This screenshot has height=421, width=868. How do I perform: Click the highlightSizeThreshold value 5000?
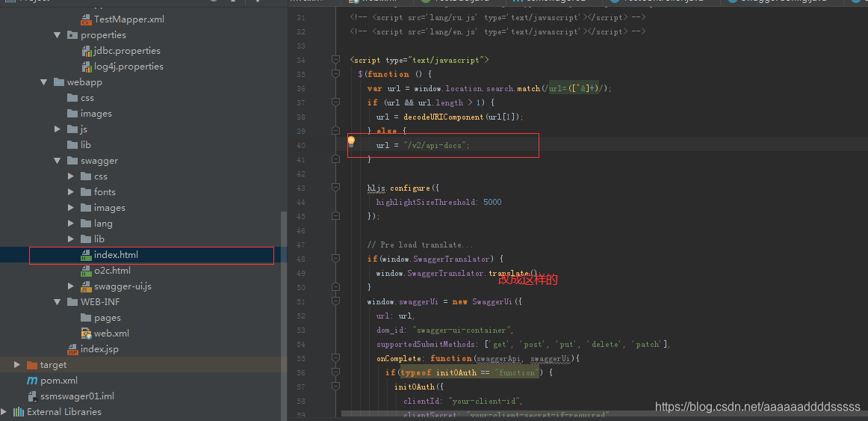pyautogui.click(x=492, y=202)
